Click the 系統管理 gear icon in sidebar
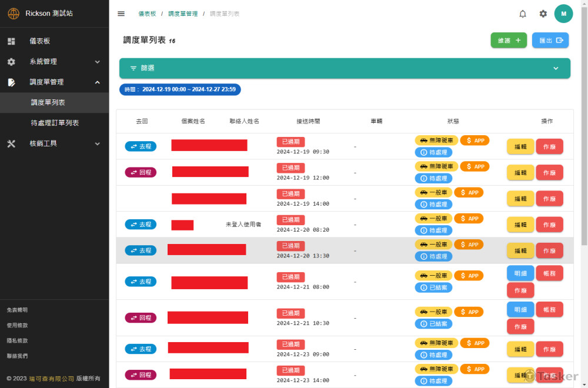This screenshot has width=588, height=388. 11,62
